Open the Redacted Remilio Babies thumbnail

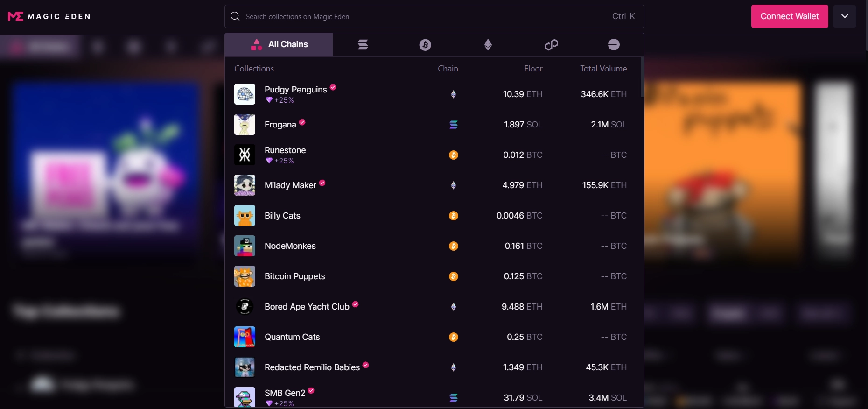click(x=245, y=367)
